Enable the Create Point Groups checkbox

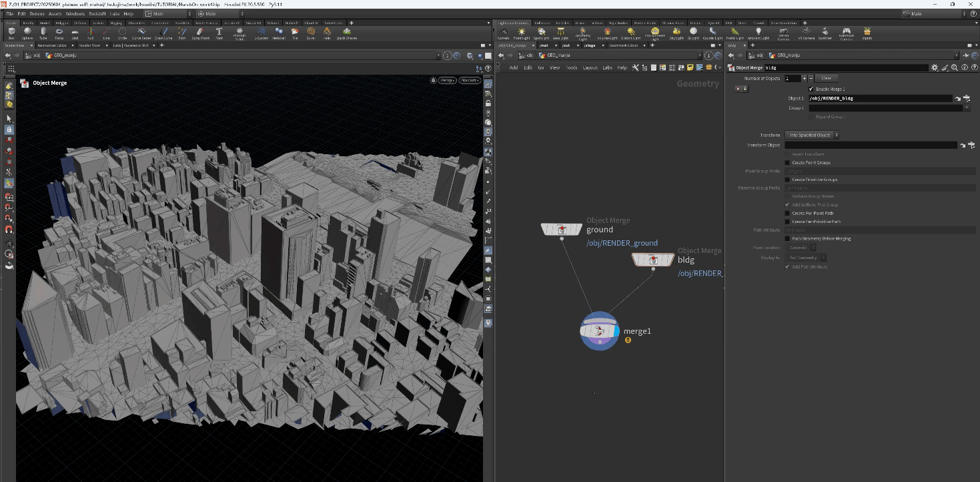[x=787, y=163]
